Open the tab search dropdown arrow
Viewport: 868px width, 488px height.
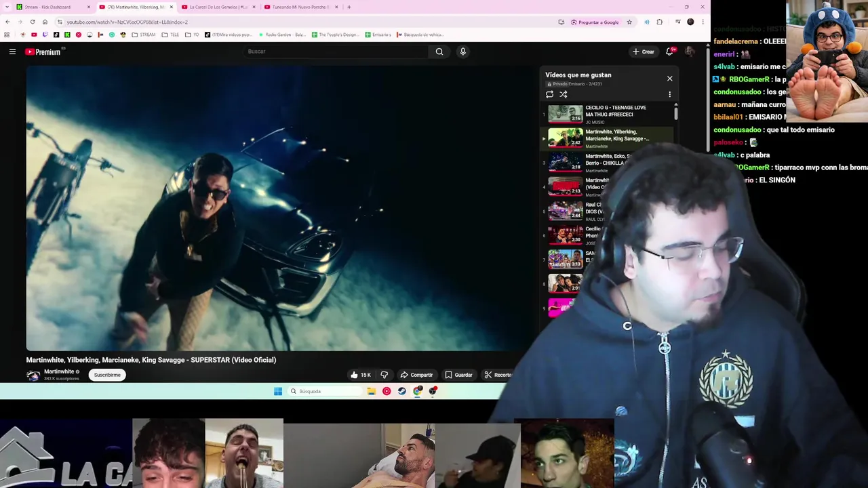[x=7, y=7]
